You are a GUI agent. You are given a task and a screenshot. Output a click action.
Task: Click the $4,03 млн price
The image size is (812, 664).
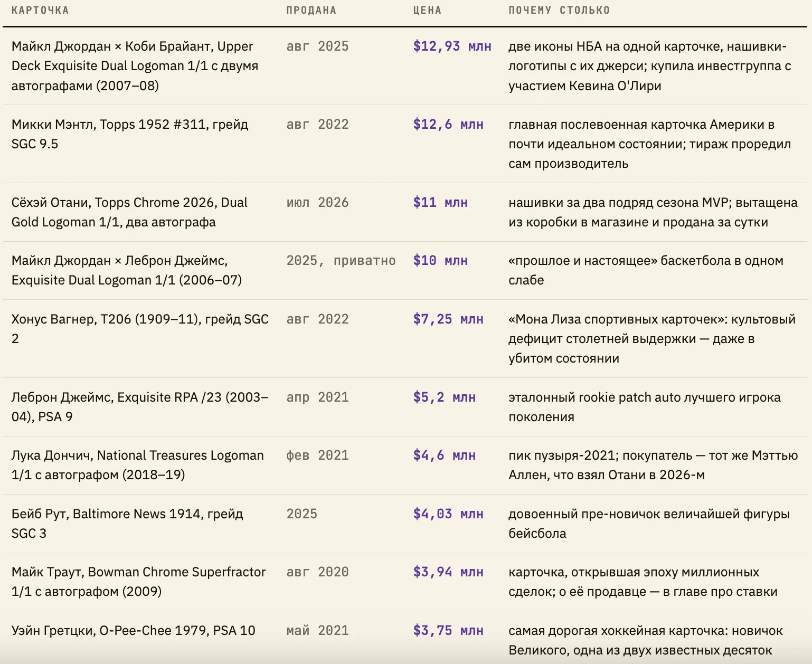pos(448,514)
